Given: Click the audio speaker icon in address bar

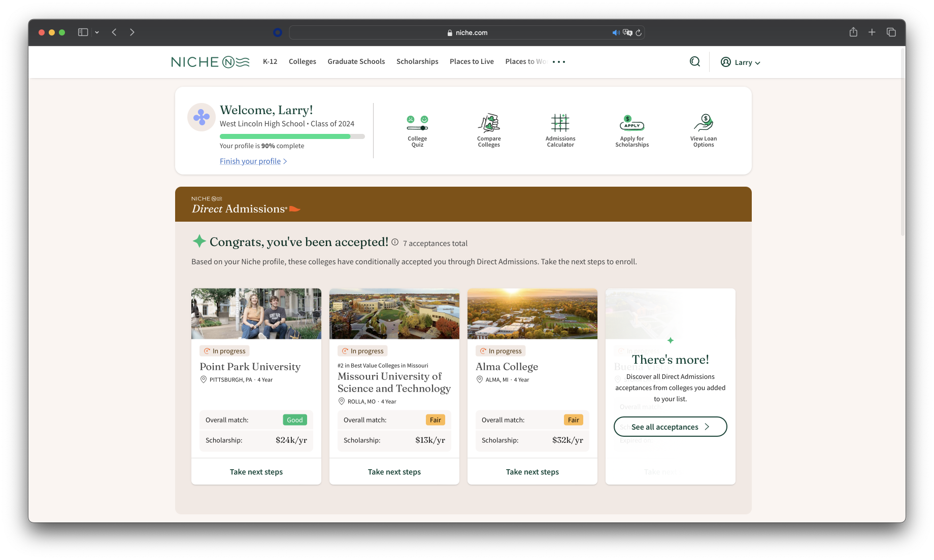Looking at the screenshot, I should (616, 32).
